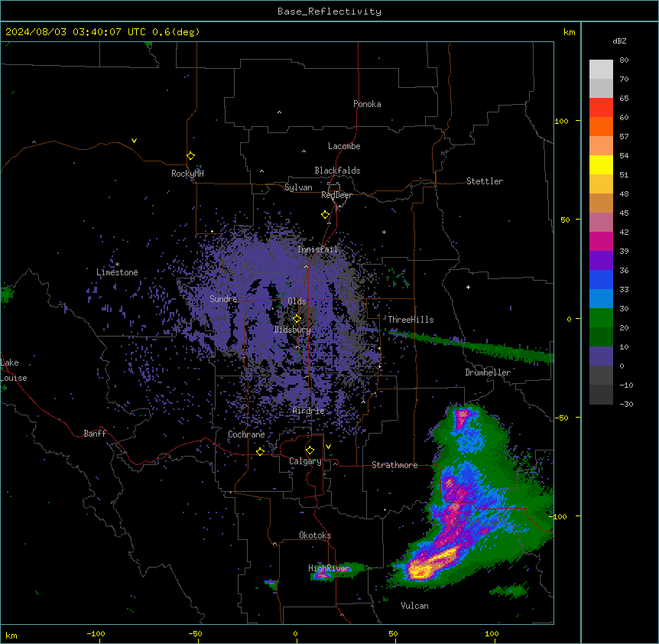The image size is (659, 644).
Task: Click the Vulcan label
Action: [415, 606]
